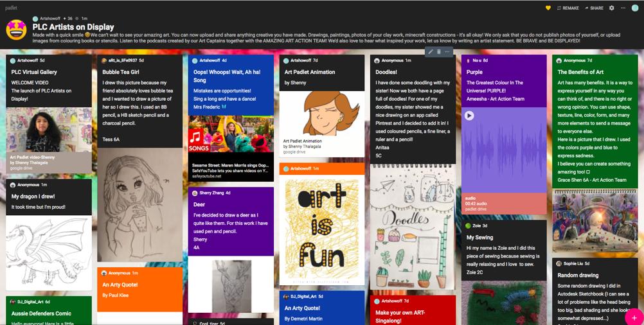Click Sophie Liu author avatar
Viewport: 644px width, 325px height.
pyautogui.click(x=559, y=264)
